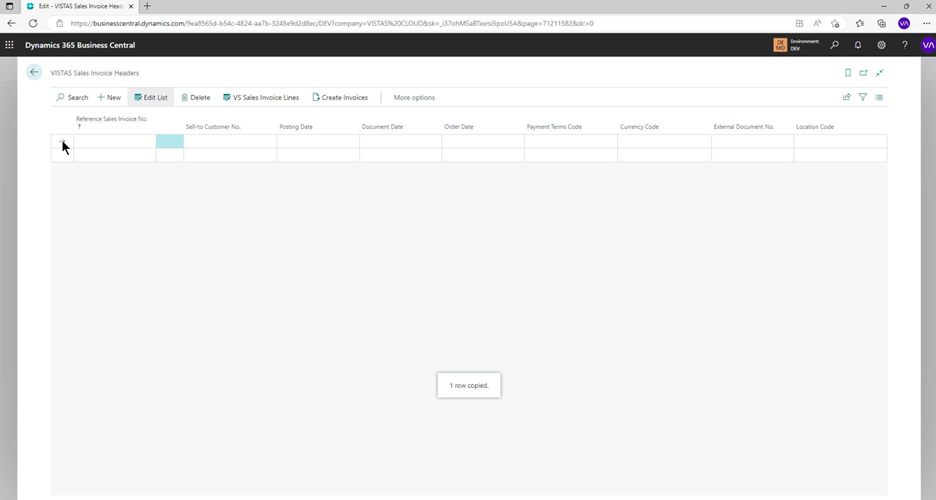Toggle the filter pane funnel icon

pos(863,97)
